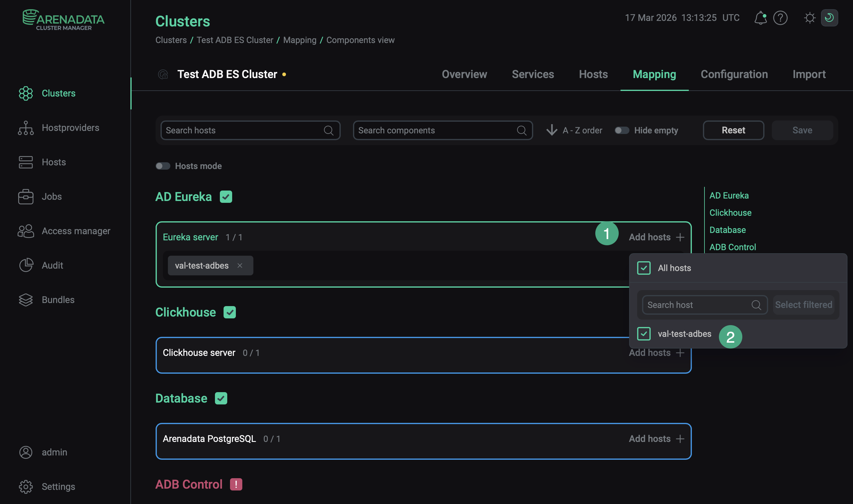
Task: Jump to ADB Control via right sidebar link
Action: (x=733, y=247)
